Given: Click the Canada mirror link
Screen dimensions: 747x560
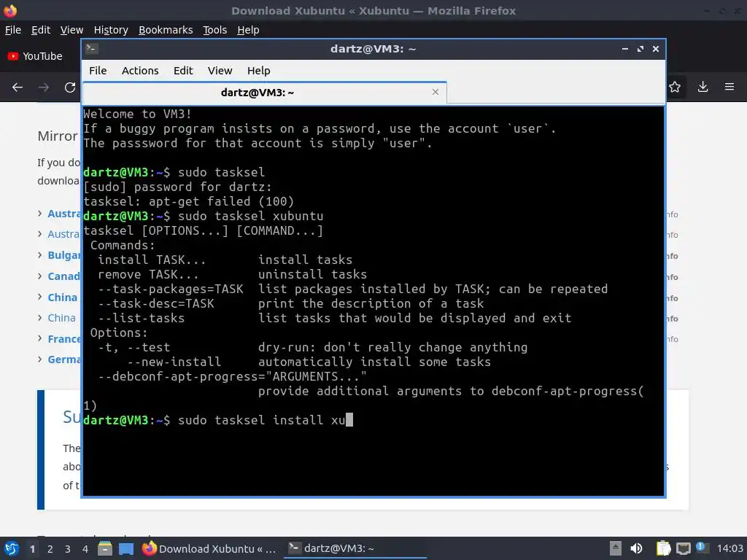Looking at the screenshot, I should coord(64,276).
